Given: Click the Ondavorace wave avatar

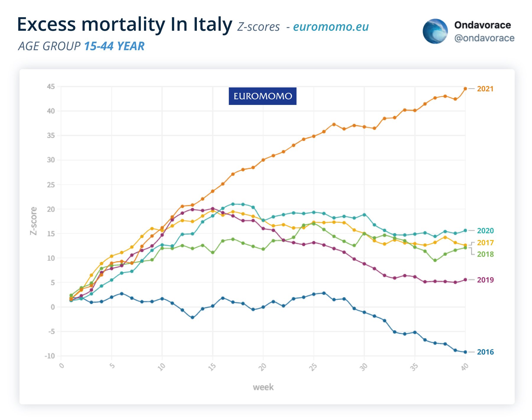Looking at the screenshot, I should pos(435,31).
